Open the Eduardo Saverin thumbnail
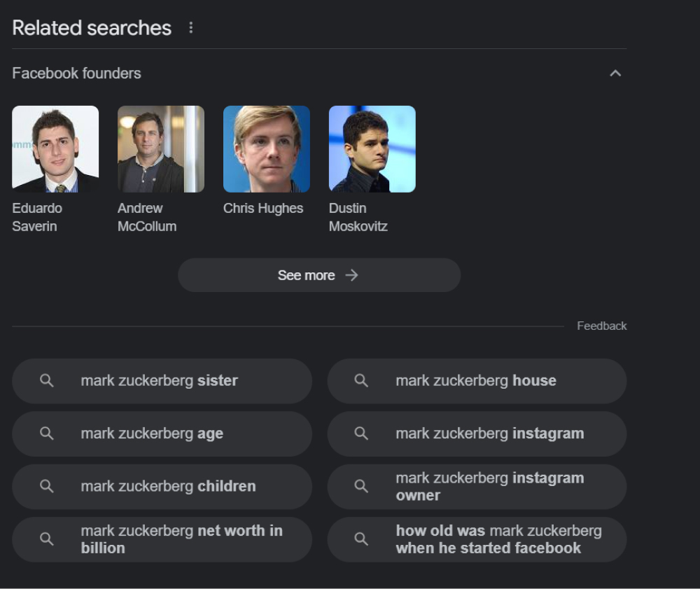Image resolution: width=700 pixels, height=589 pixels. [x=55, y=148]
